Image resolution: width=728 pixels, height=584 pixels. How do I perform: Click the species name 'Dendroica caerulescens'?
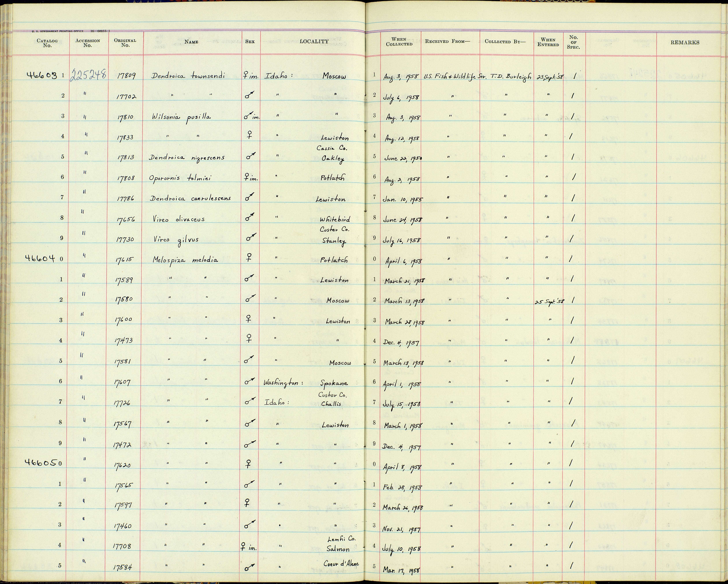tap(190, 198)
